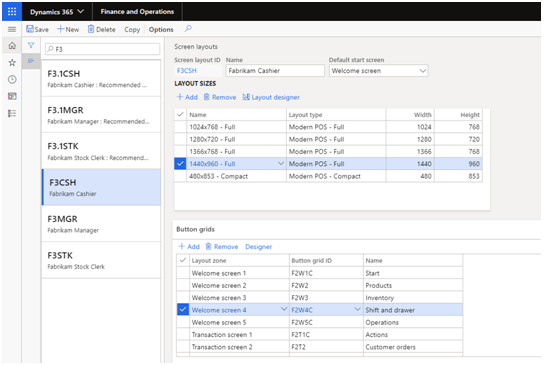The image size is (546, 365).
Task: Click the 1280x720 - Full name cell
Action: click(x=236, y=139)
